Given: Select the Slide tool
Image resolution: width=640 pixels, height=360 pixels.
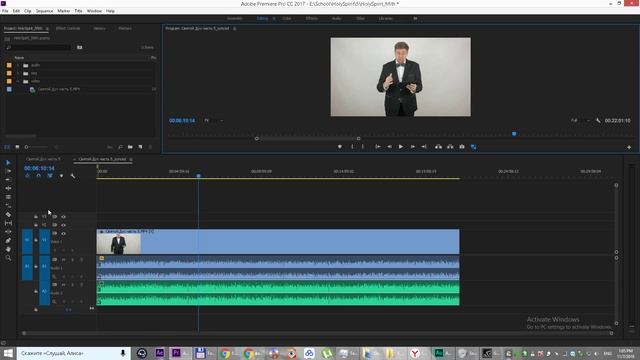Looking at the screenshot, I should coord(8,231).
